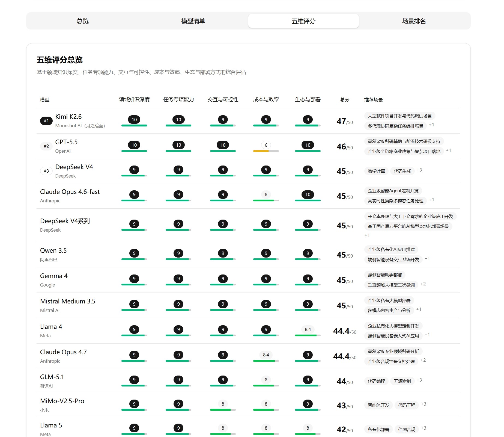The image size is (504, 437).
Task: Click the 高复杂度科研辅助与前沿技术研发支持 tag
Action: 404,141
